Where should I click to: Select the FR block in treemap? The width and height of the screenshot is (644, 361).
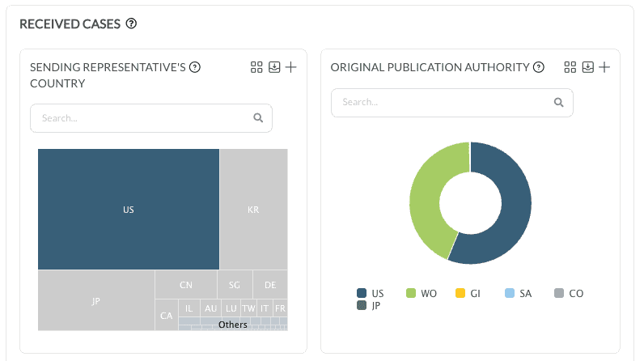click(x=280, y=308)
